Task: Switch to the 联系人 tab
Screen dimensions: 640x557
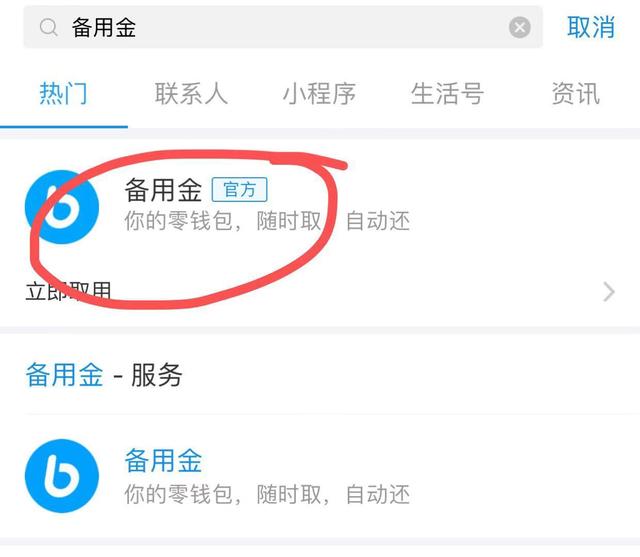Action: coord(191,93)
